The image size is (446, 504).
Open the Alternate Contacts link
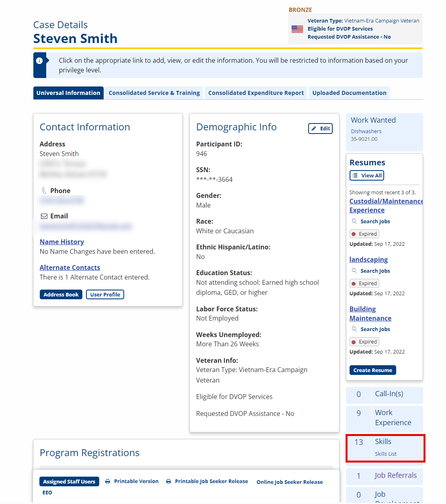pos(70,267)
